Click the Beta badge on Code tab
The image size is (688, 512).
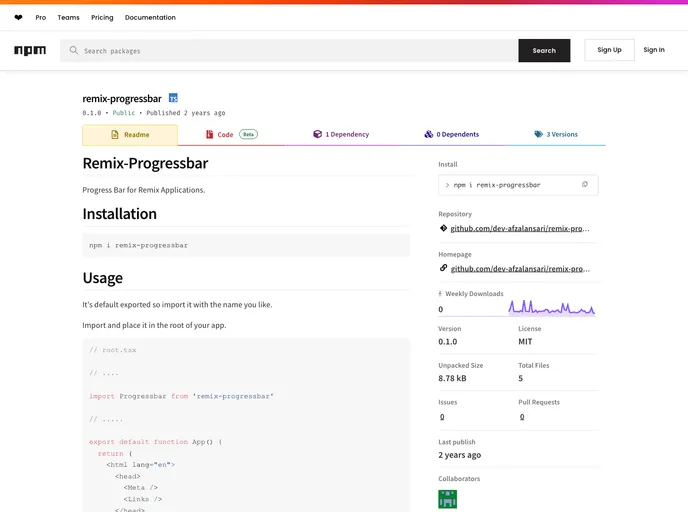[x=248, y=134]
